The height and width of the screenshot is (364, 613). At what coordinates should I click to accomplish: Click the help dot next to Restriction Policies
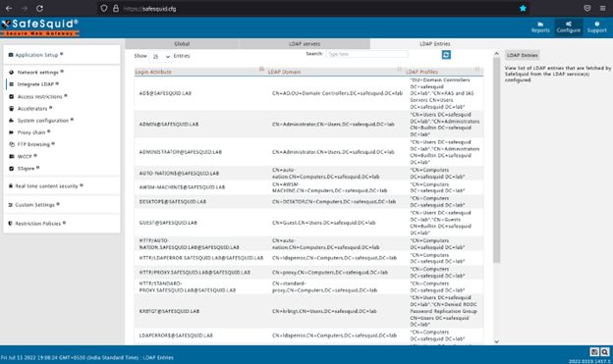pyautogui.click(x=64, y=223)
